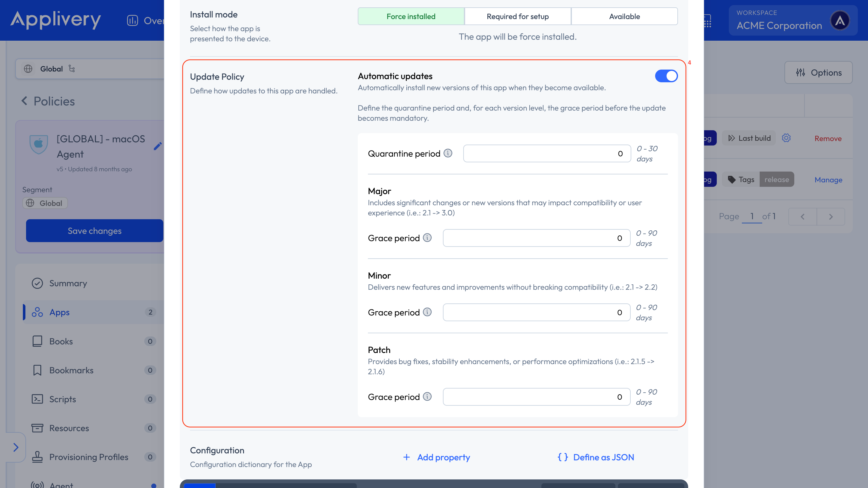Open the Global segment selector
The height and width of the screenshot is (488, 868).
90,69
